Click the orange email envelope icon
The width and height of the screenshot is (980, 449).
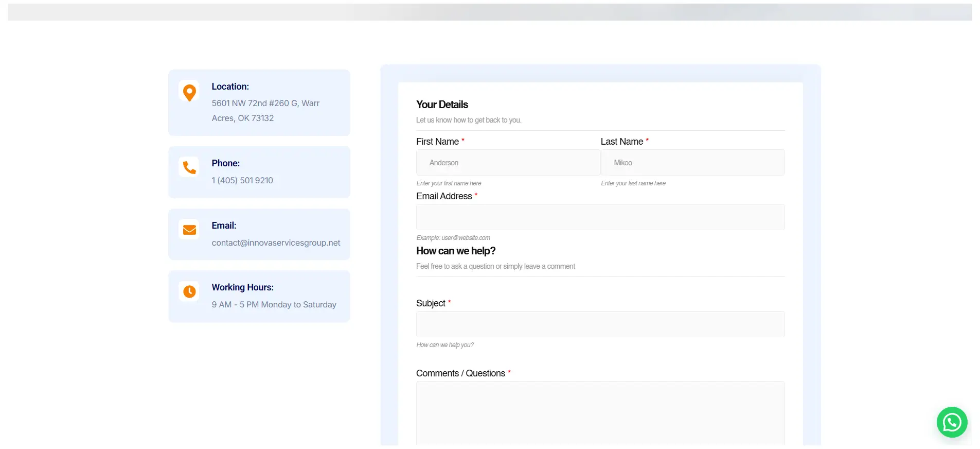coord(189,230)
